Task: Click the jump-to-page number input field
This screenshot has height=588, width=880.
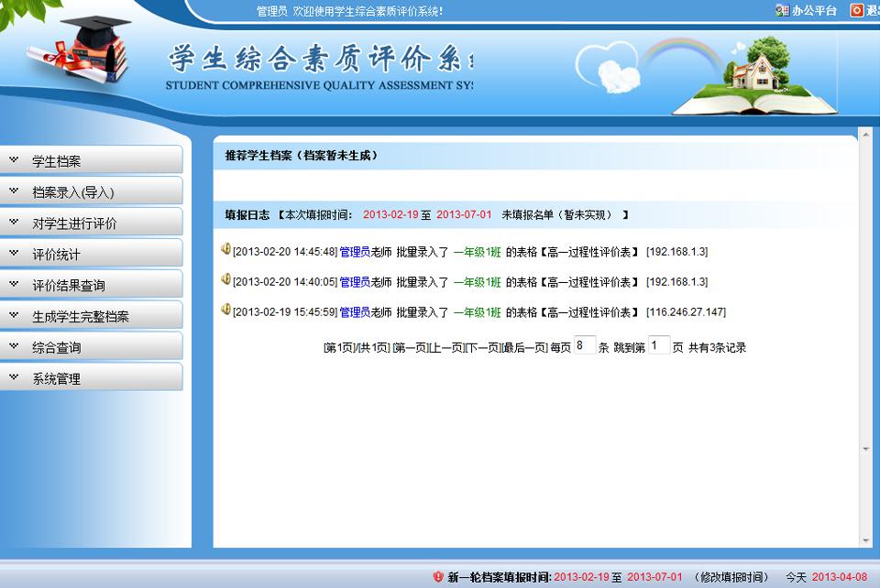Action: [659, 346]
